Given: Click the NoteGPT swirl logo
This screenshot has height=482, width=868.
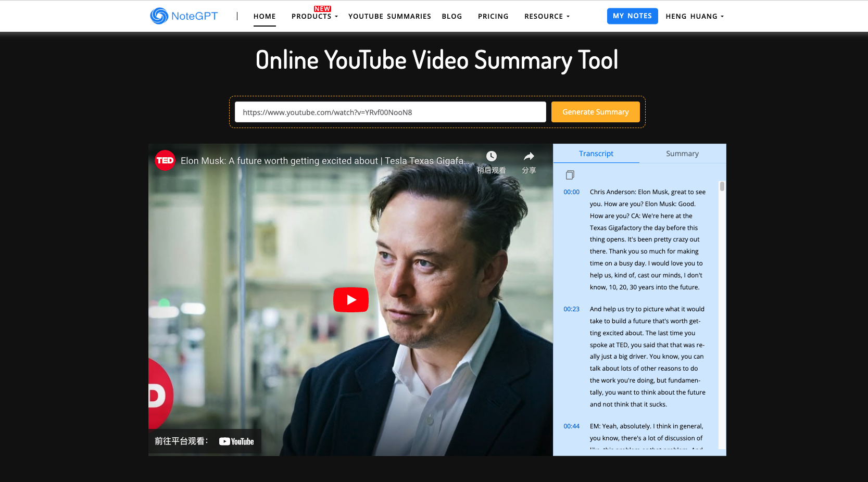Looking at the screenshot, I should coord(159,16).
